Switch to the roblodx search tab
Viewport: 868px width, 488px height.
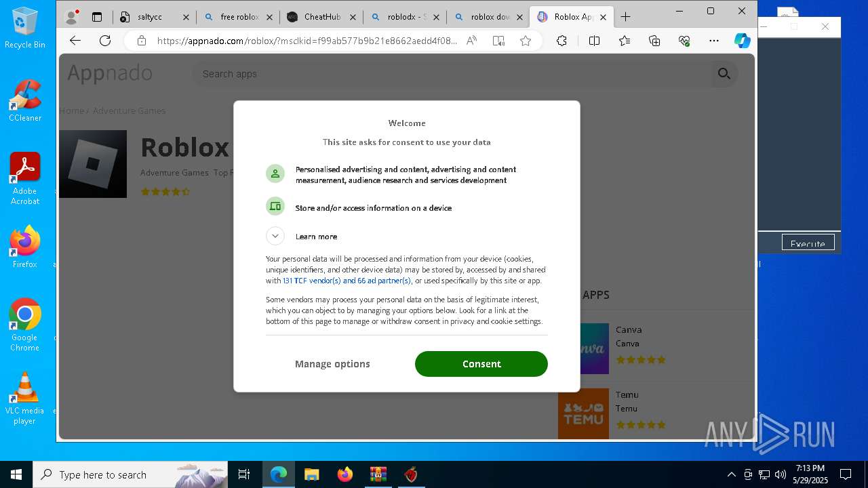click(405, 17)
